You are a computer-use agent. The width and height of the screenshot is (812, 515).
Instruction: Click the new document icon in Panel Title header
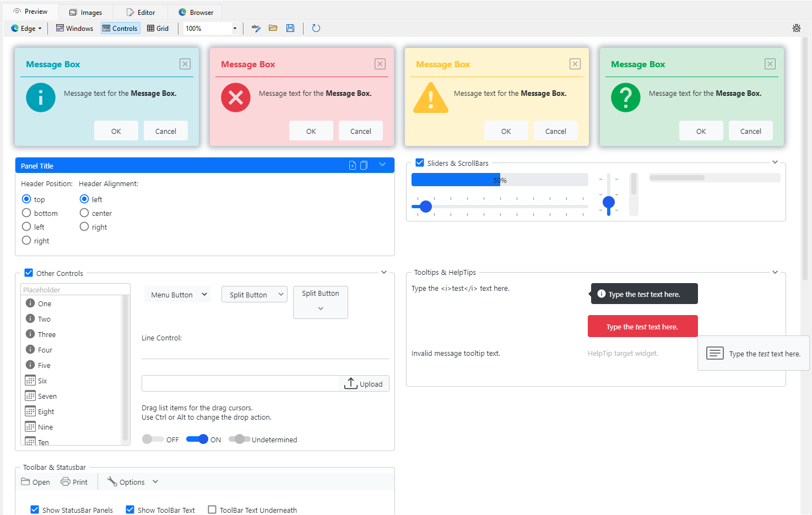point(353,165)
